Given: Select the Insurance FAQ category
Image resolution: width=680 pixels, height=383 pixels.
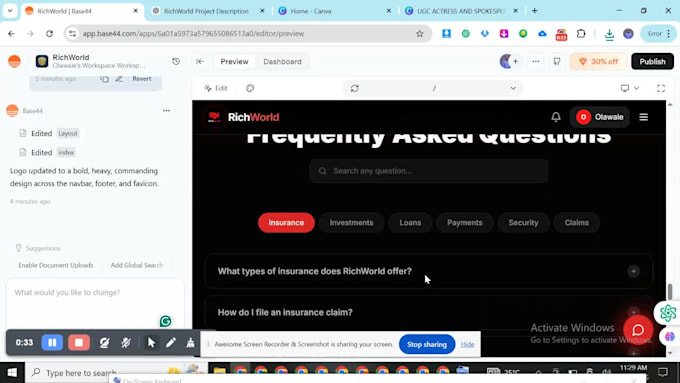Looking at the screenshot, I should pos(286,223).
